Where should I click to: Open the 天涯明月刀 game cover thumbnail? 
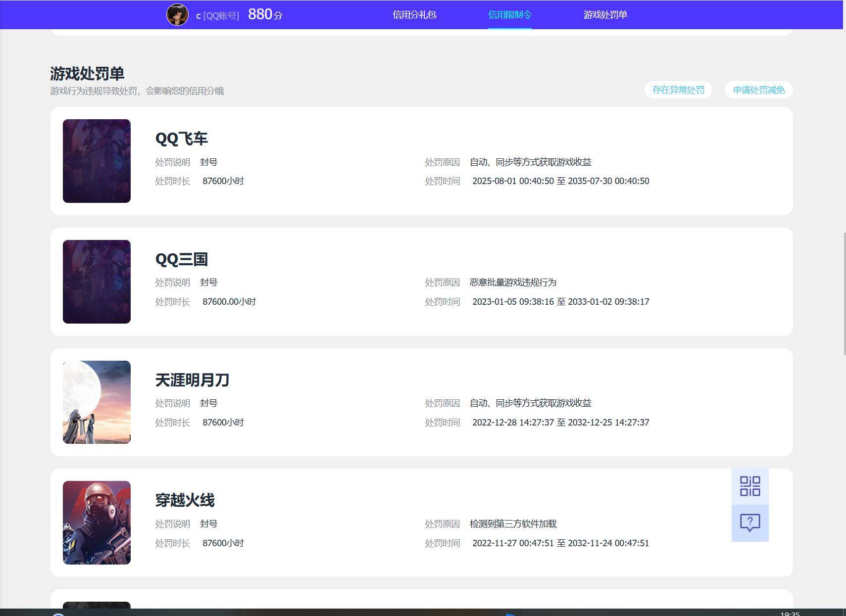[x=97, y=402]
